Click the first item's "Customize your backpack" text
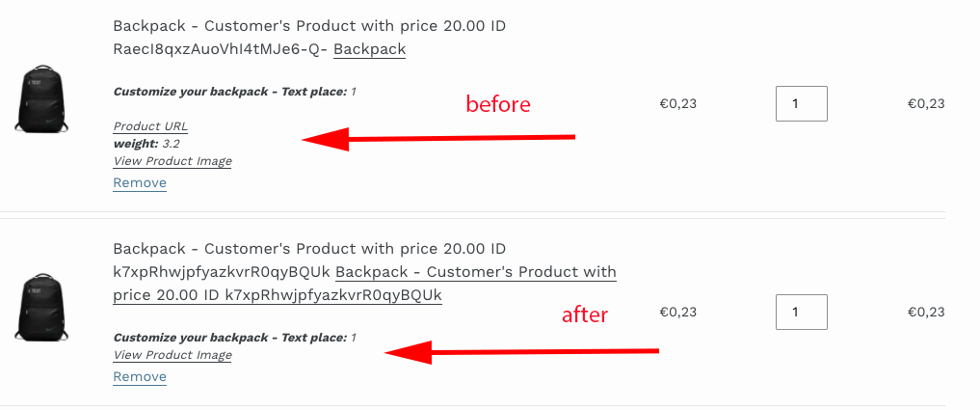 click(x=229, y=93)
